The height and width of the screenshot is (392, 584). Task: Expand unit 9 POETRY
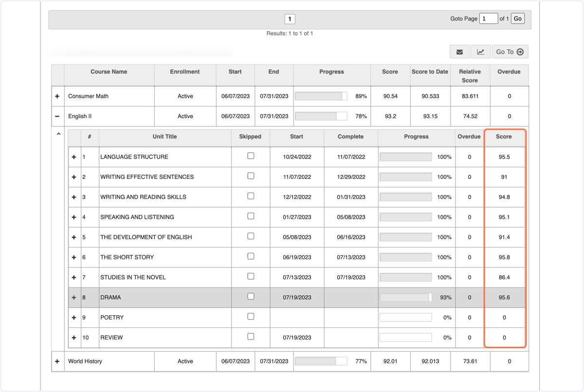point(74,318)
